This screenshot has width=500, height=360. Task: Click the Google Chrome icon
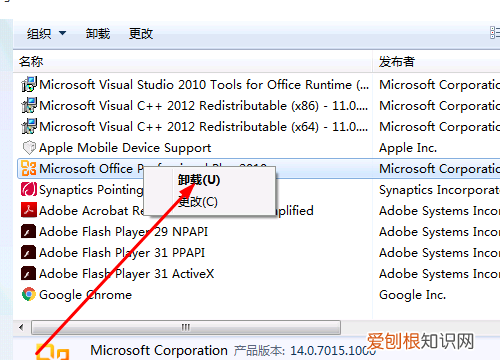pos(29,294)
